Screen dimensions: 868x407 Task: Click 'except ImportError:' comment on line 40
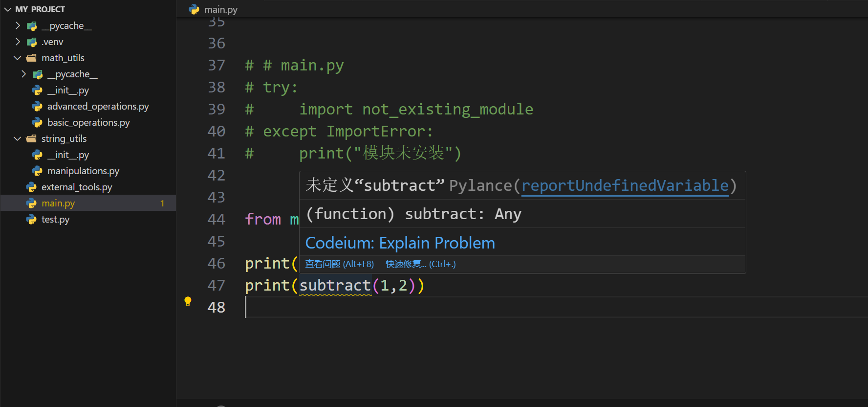348,131
